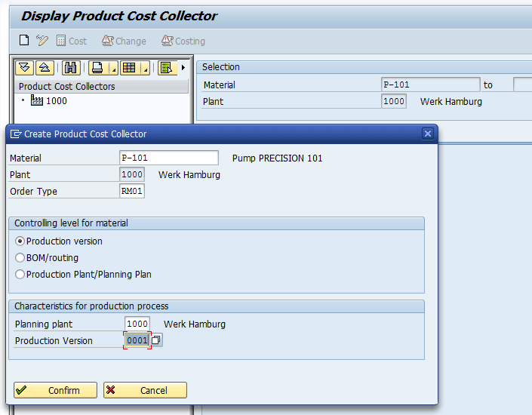Click the Display/Change pencil icon
Viewport: 532px width, 415px height.
tap(42, 41)
